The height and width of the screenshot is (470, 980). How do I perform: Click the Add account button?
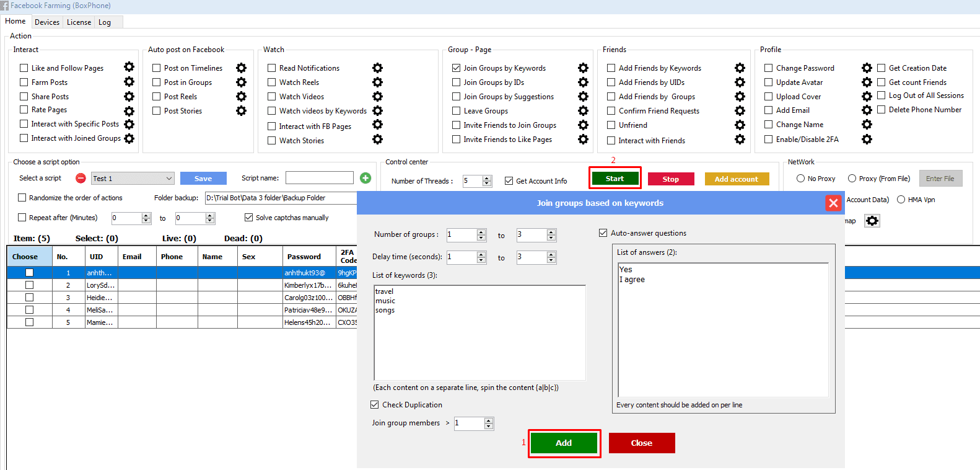click(737, 179)
